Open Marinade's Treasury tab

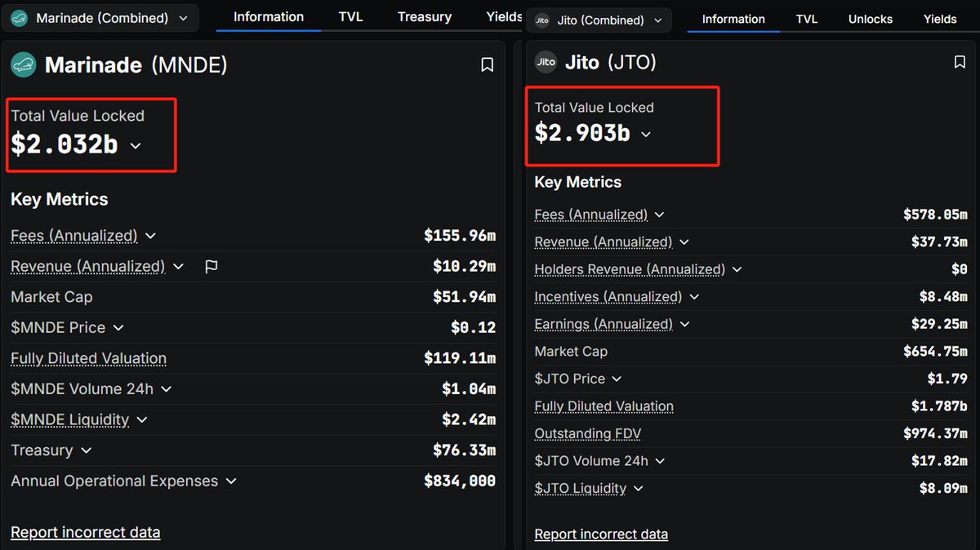(425, 16)
